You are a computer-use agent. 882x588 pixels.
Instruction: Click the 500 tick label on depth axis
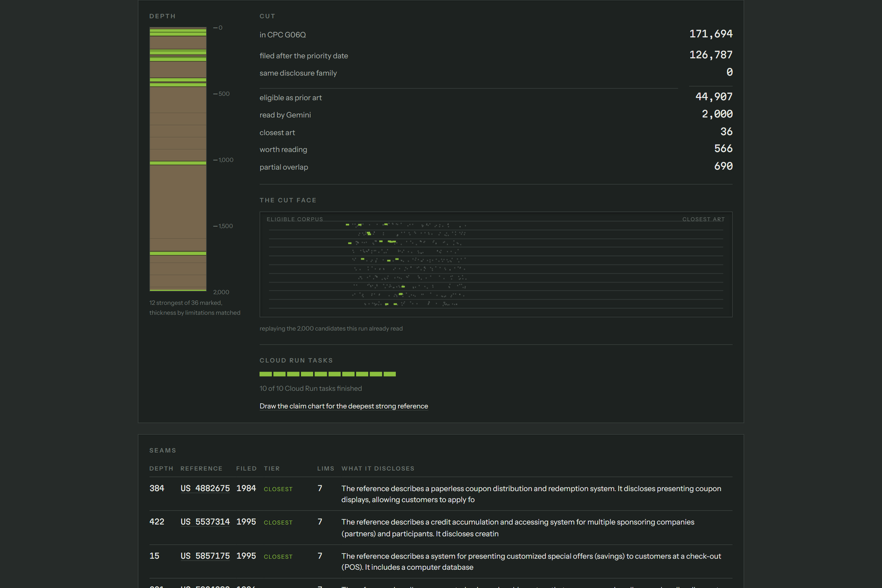point(224,94)
